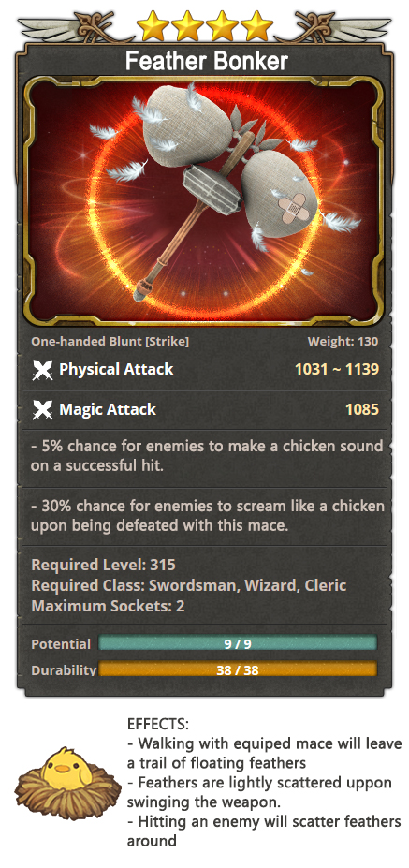Click the 5% chicken sound effect description

207,456
